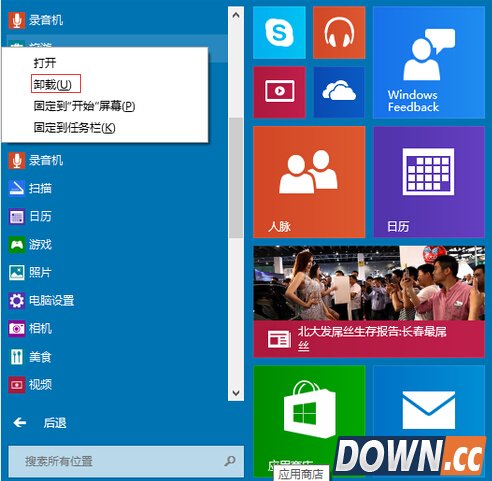Open the red video player tile
This screenshot has height=481, width=492.
(279, 92)
